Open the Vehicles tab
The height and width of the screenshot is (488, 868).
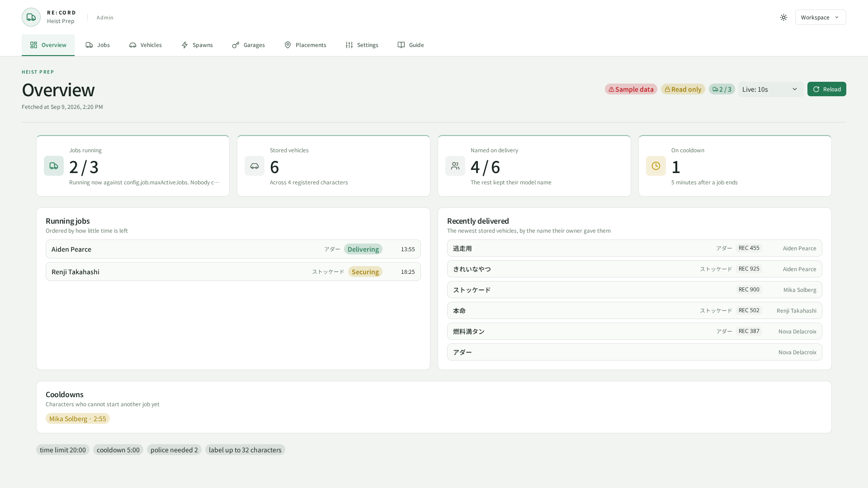pos(145,45)
